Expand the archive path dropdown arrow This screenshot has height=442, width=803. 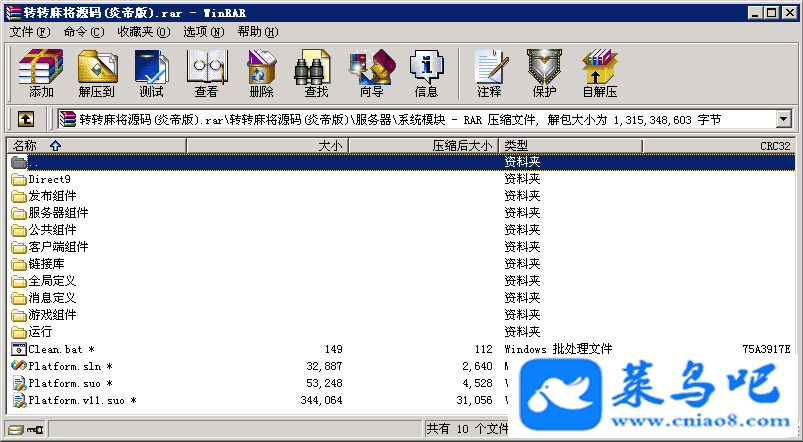tap(784, 120)
